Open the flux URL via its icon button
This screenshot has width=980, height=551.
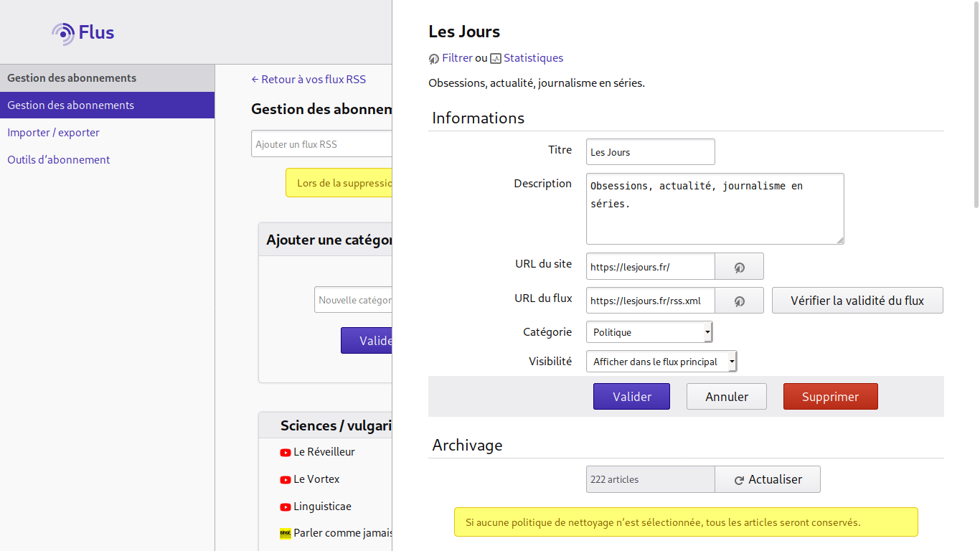point(739,300)
